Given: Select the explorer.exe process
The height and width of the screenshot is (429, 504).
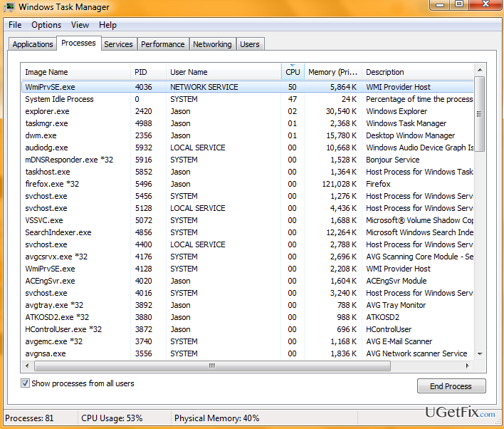Looking at the screenshot, I should (x=248, y=111).
